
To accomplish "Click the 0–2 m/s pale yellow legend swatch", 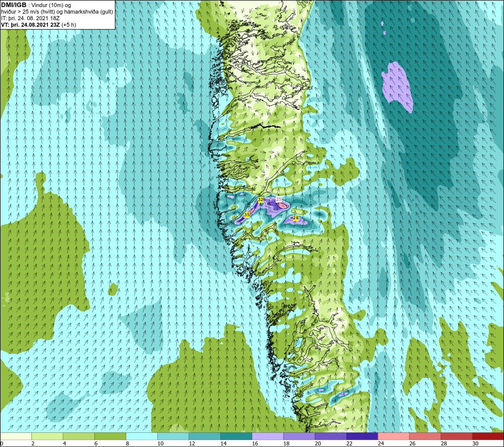I will pos(16,436).
